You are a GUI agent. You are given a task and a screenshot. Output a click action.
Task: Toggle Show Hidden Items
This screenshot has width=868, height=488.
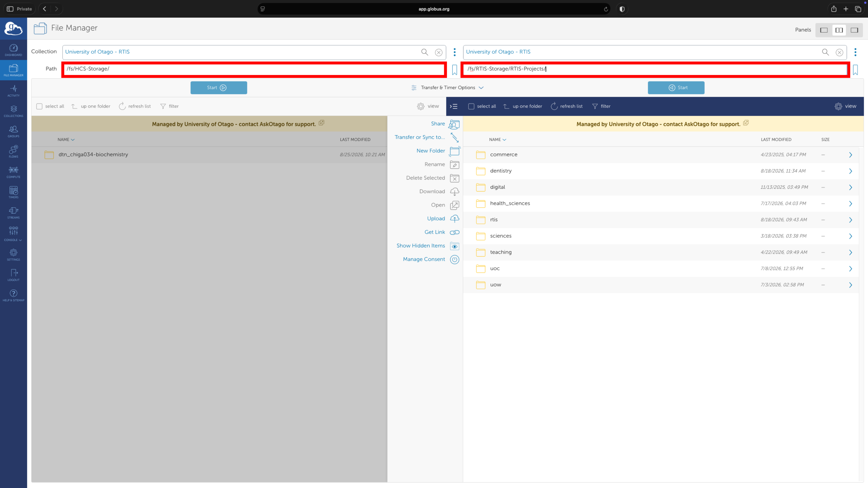428,246
